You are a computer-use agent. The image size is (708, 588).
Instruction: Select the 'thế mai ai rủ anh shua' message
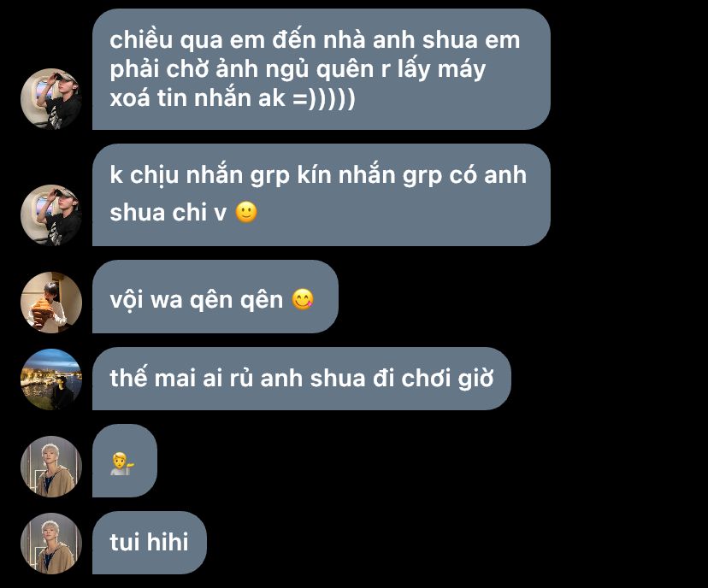coord(301,379)
